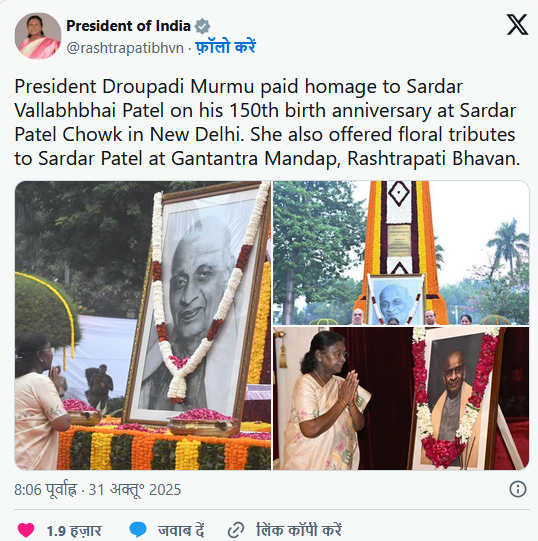Open the photo of the President with folded hands
This screenshot has width=538, height=541.
tap(401, 399)
